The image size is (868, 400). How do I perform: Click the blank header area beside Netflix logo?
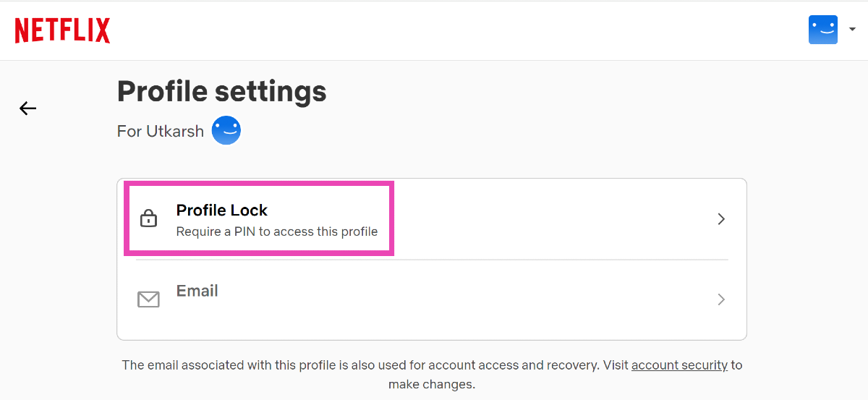click(434, 30)
